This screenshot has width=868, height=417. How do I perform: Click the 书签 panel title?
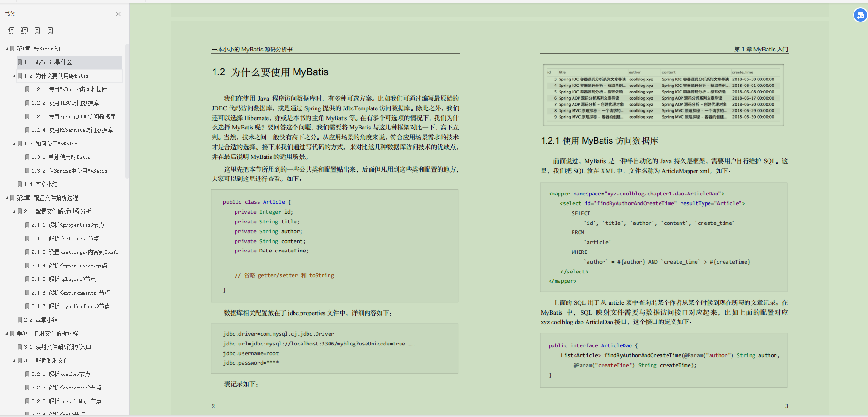click(x=10, y=14)
